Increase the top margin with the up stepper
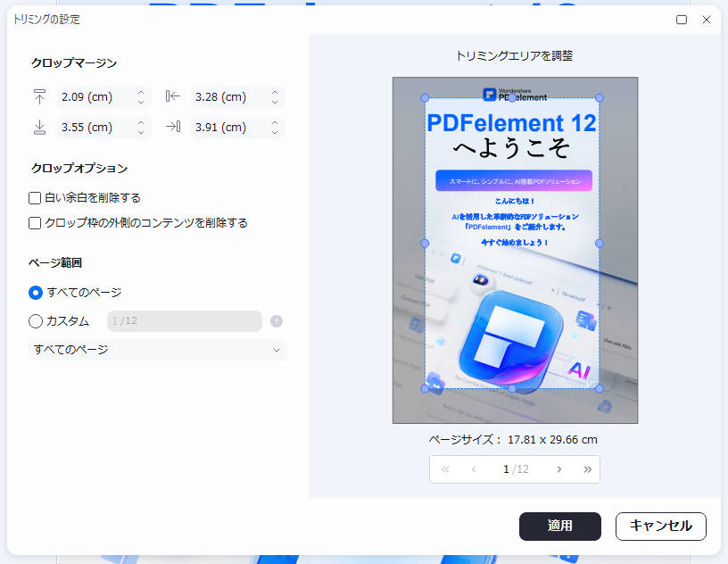The width and height of the screenshot is (728, 564). (140, 92)
